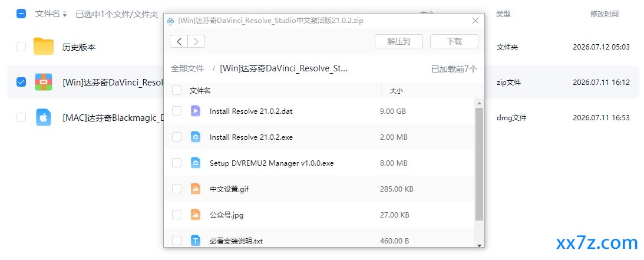Click the 解压到 button
This screenshot has width=644, height=260.
(398, 41)
